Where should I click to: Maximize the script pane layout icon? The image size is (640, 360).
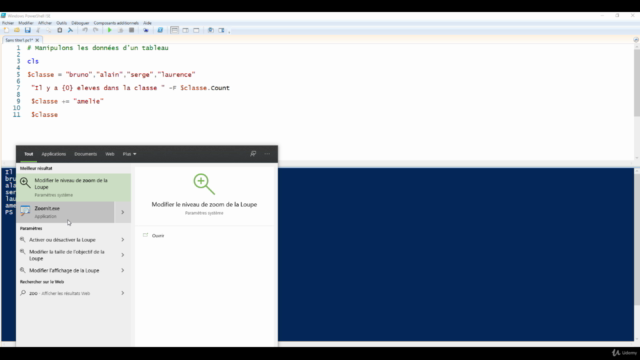point(196,30)
